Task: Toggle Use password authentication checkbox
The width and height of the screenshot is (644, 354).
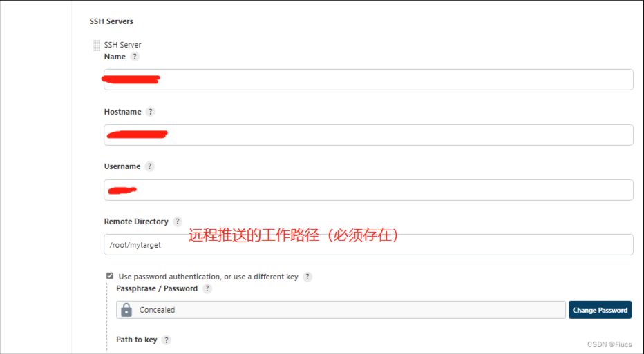Action: [x=110, y=276]
